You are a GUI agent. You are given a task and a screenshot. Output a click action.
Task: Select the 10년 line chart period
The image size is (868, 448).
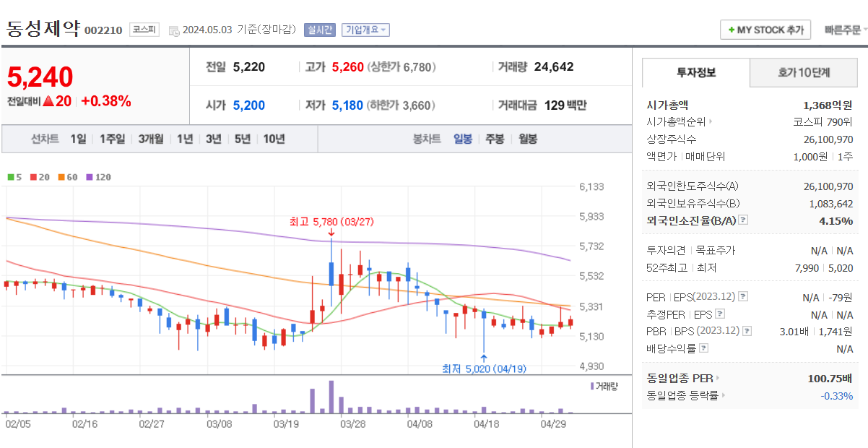click(x=274, y=139)
